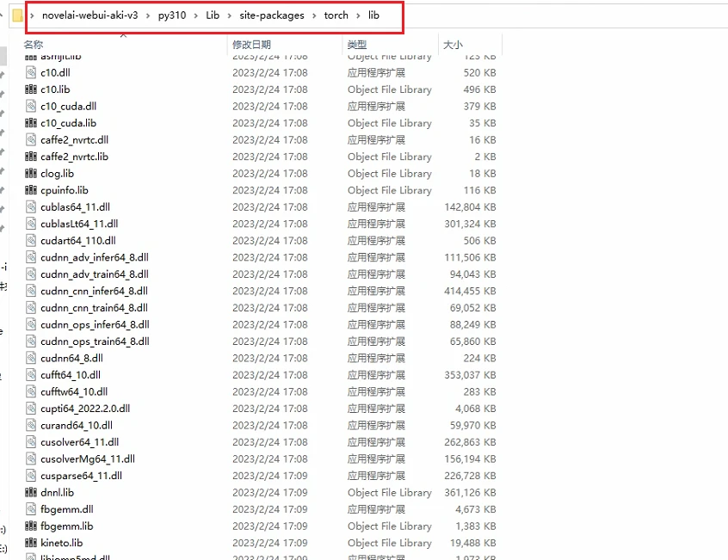Screen dimensions: 728x560
Task: Click the cupti64_2022.2.0.dll file icon
Action: (31, 409)
